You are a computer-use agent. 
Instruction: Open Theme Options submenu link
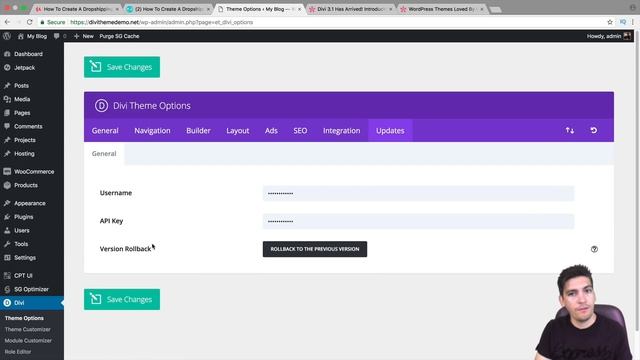coord(24,318)
